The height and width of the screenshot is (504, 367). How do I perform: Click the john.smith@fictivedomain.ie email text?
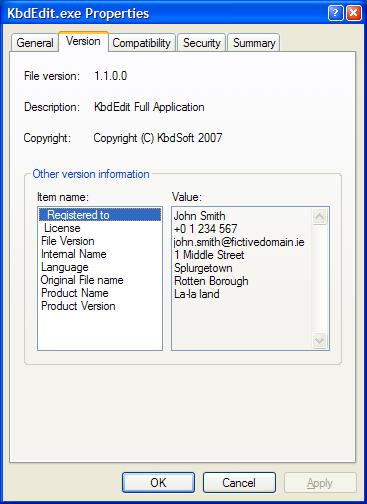pyautogui.click(x=239, y=242)
